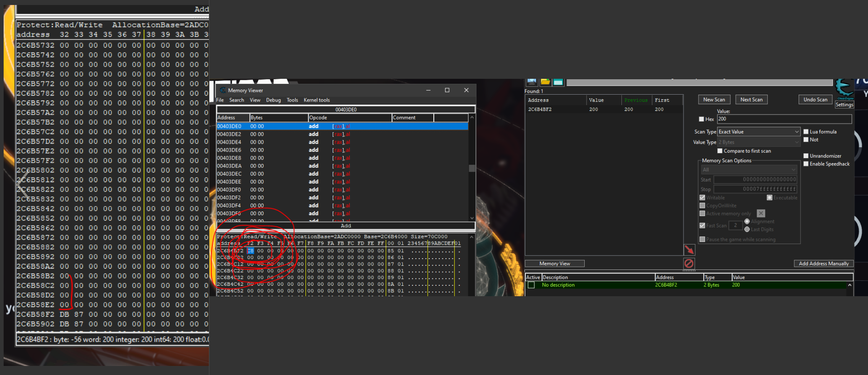Click the disassembler vertical scrollbar thumb
Viewport: 868px width, 375px height.
[x=472, y=168]
